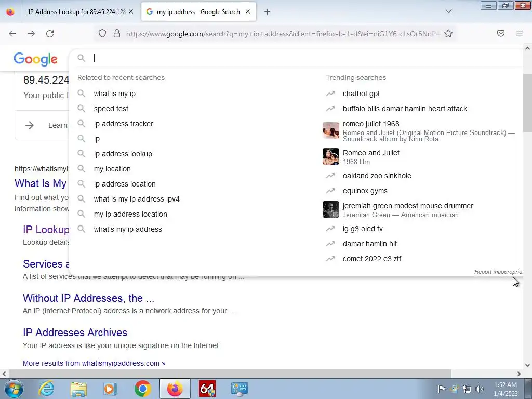
Task: Pick 'ip address tracker' suggestion
Action: 124,124
